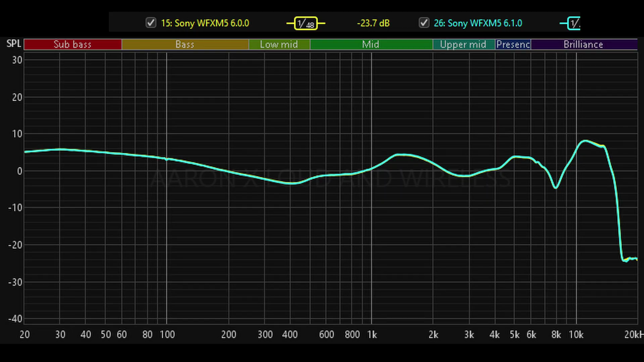The height and width of the screenshot is (362, 644).
Task: Click the -40 dB level axis label
Action: click(15, 319)
